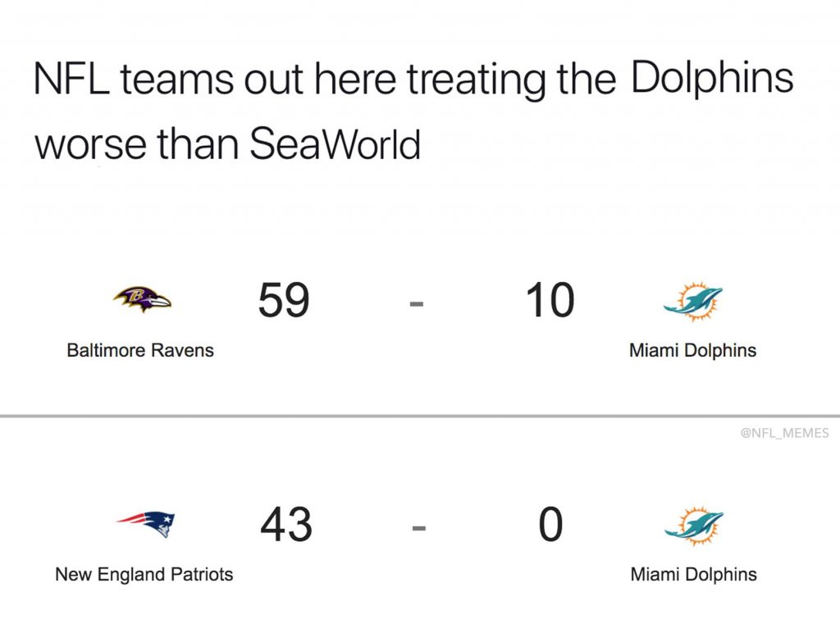Click the dash between 43 and 0
This screenshot has height=642, width=840.
coord(418,530)
